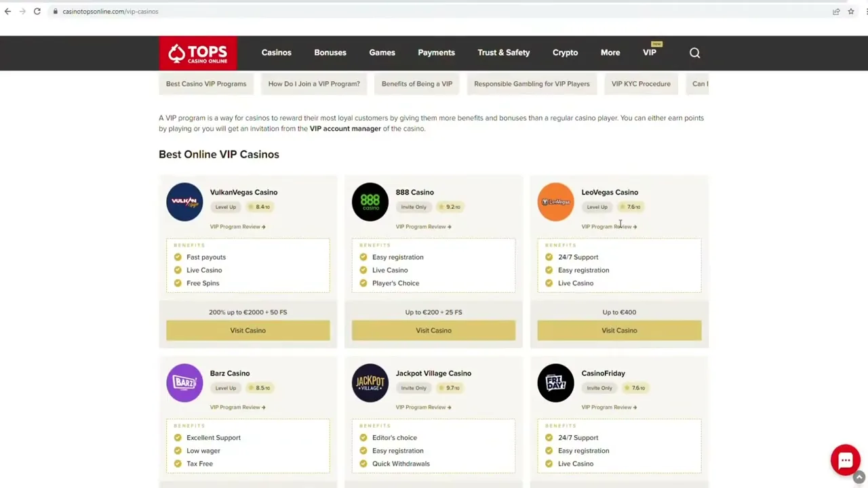Click 'Player's Choice' benefit in 888 card
This screenshot has width=868, height=488.
[x=395, y=283]
